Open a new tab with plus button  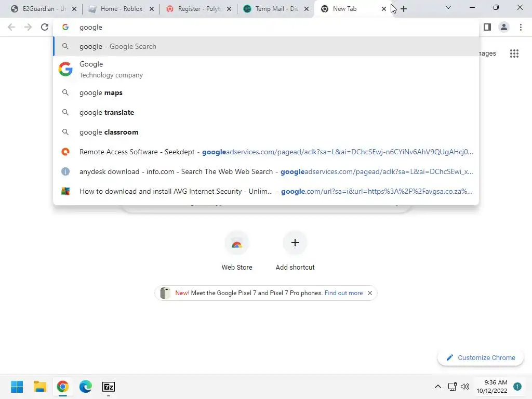[403, 9]
